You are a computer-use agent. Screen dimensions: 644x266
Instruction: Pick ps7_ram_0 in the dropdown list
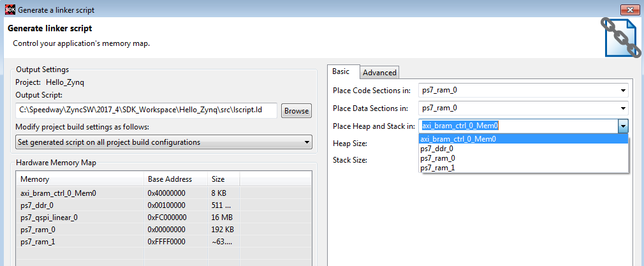coord(438,158)
